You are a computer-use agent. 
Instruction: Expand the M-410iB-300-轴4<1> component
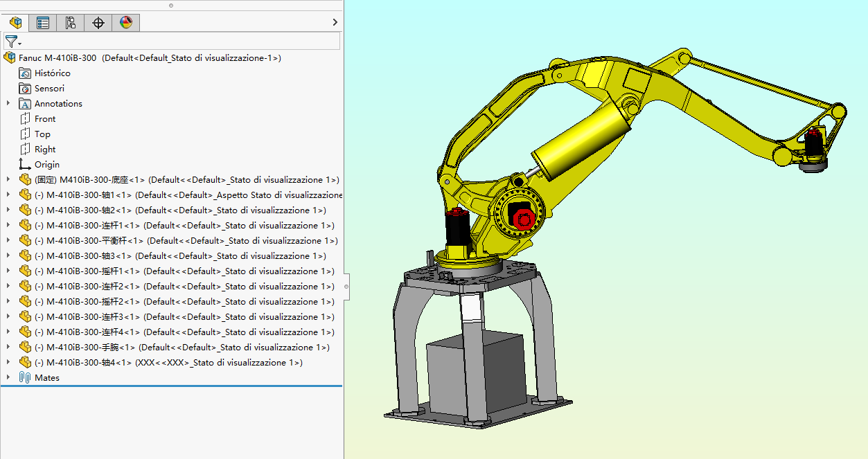[8, 362]
